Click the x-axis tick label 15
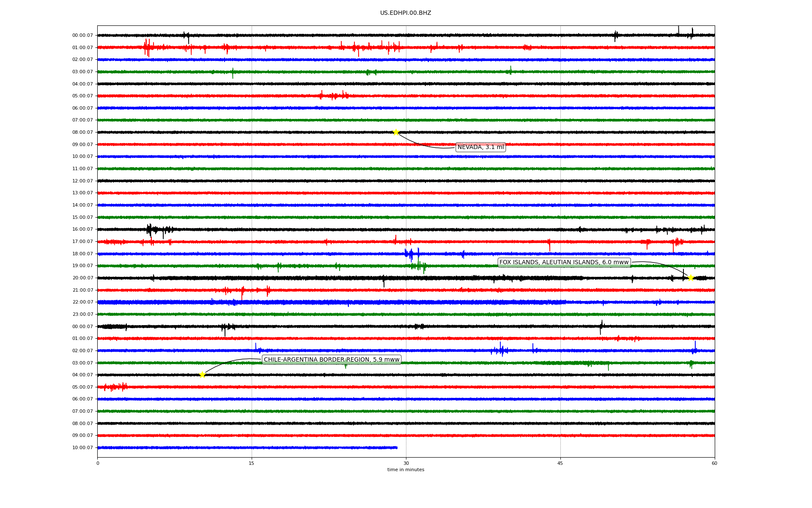The width and height of the screenshot is (812, 508). pos(252,463)
